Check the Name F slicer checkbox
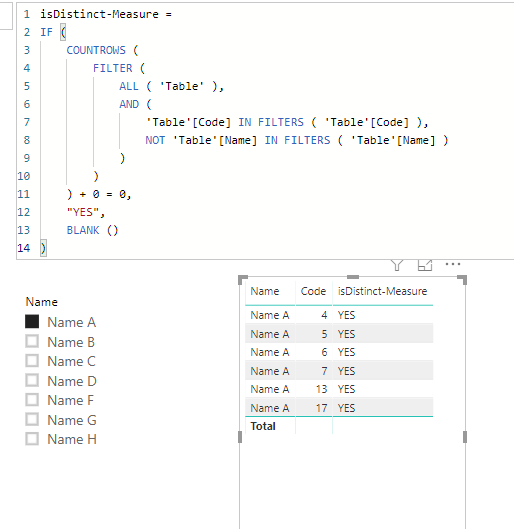The height and width of the screenshot is (529, 514). [x=32, y=400]
